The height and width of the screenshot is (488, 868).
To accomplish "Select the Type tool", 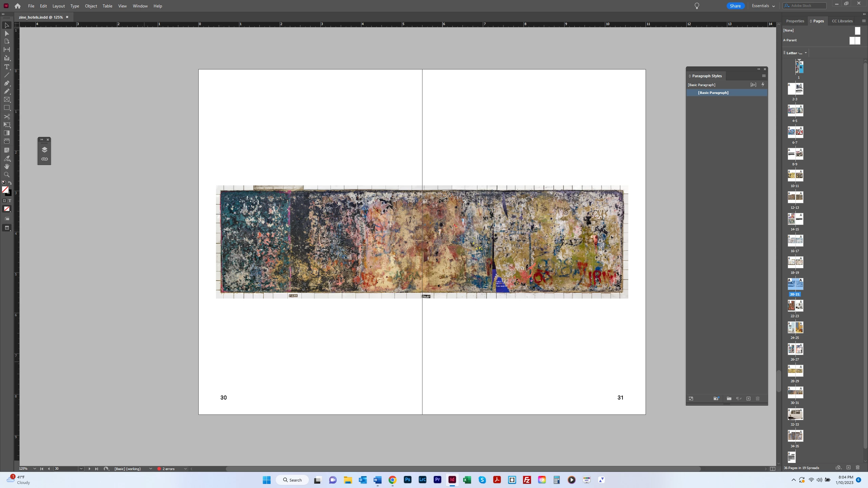I will (6, 67).
